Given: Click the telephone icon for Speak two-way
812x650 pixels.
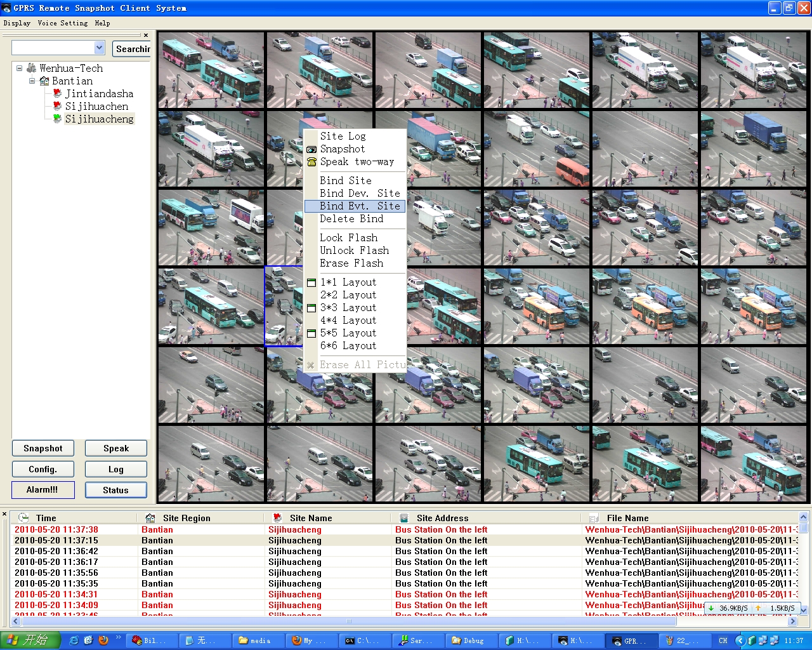Looking at the screenshot, I should coord(311,162).
